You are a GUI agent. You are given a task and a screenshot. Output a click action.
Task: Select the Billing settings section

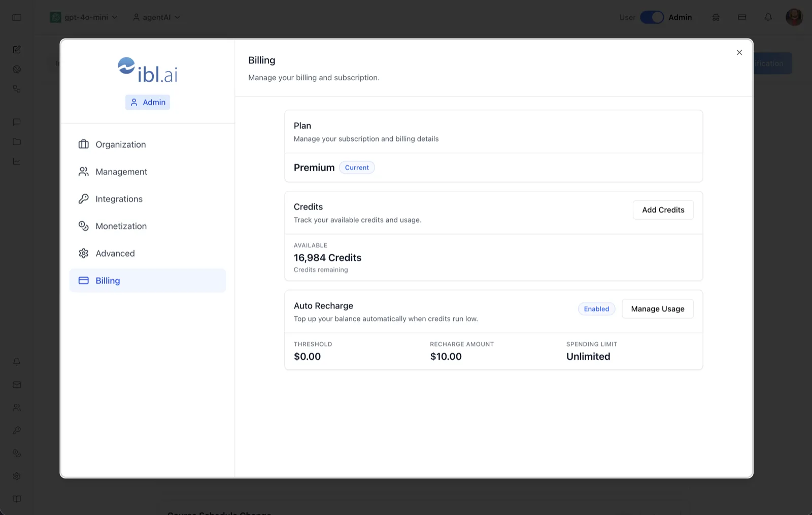tap(147, 281)
